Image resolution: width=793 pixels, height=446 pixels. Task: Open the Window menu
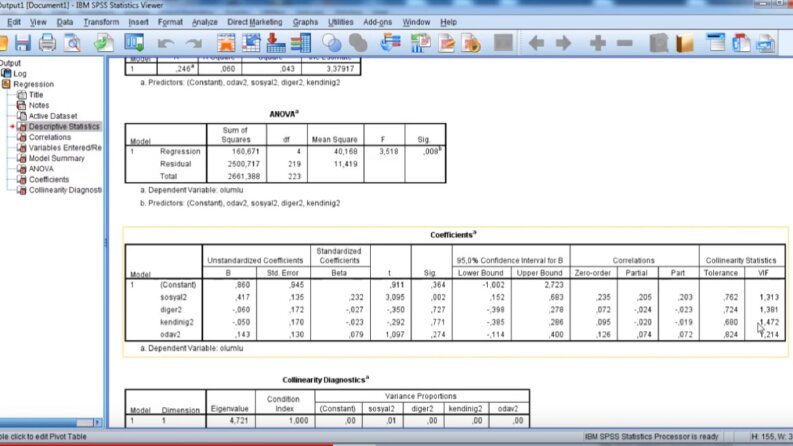click(x=416, y=22)
